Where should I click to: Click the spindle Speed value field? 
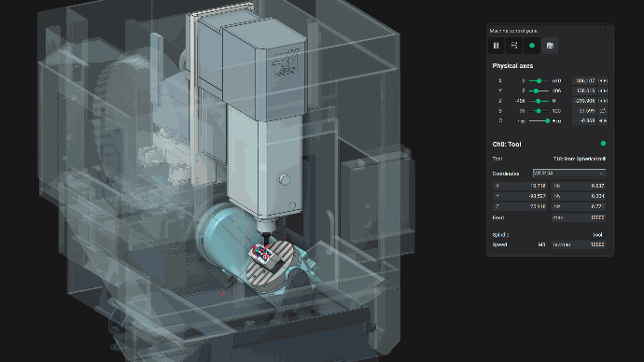pyautogui.click(x=579, y=244)
